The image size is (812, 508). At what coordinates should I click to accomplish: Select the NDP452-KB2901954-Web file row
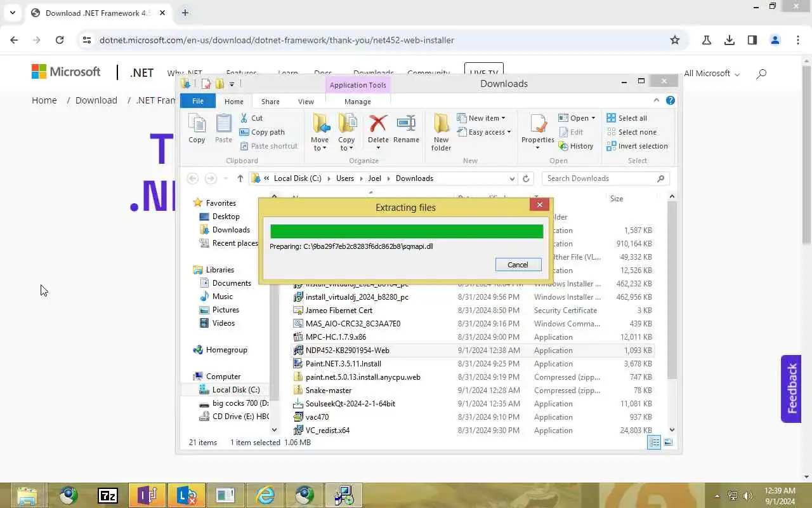click(x=473, y=351)
